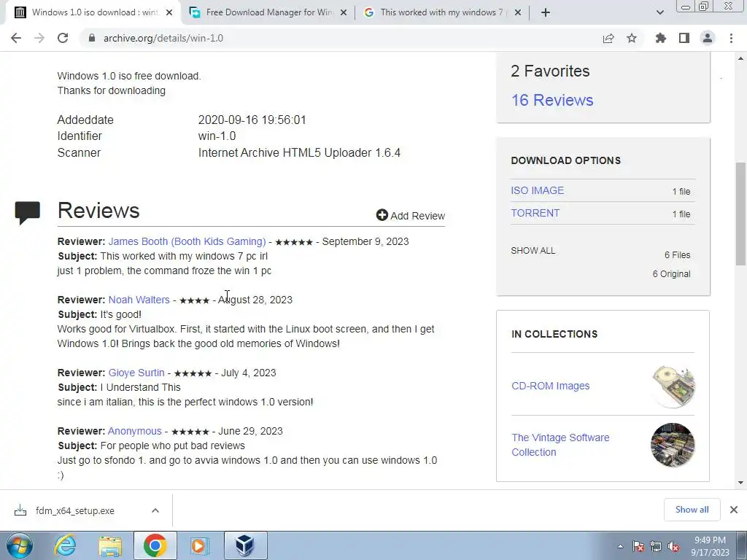Open Windows Explorer folder taskbar icon
747x560 pixels.
(110, 545)
